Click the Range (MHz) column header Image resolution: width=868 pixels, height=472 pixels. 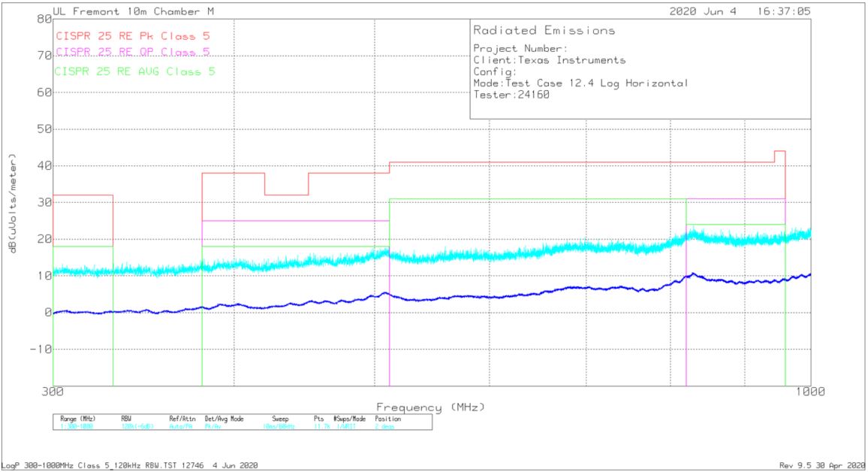point(78,419)
